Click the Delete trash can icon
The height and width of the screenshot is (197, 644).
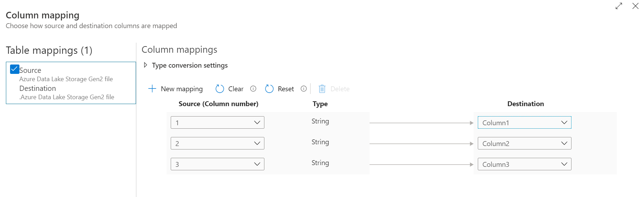(x=322, y=89)
